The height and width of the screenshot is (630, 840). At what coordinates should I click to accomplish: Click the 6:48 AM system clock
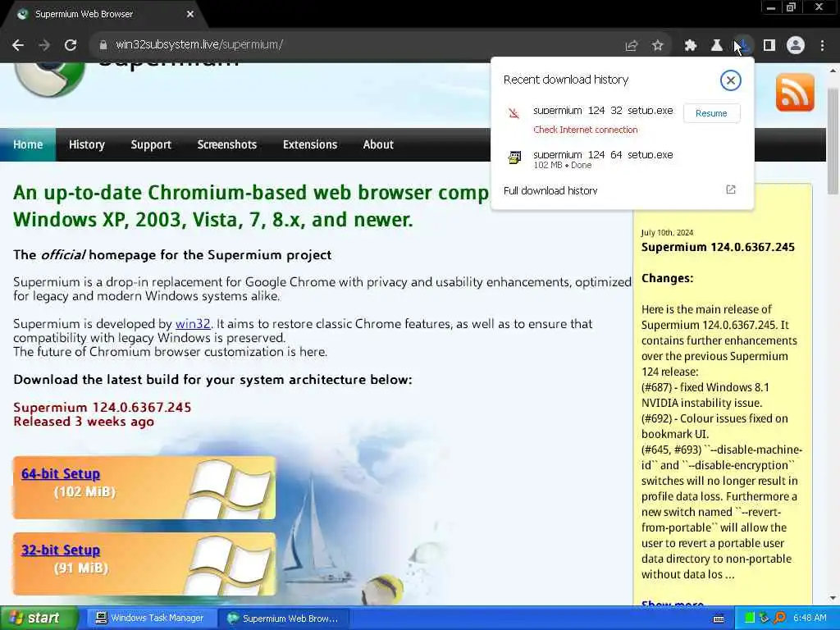pos(810,619)
